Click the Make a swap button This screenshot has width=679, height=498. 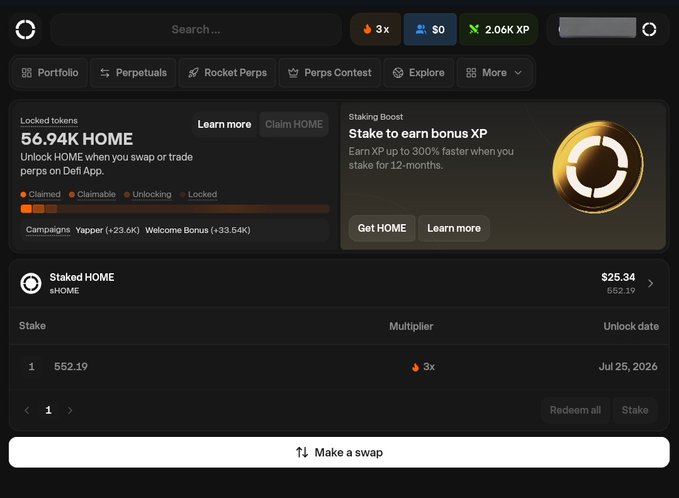coord(339,452)
